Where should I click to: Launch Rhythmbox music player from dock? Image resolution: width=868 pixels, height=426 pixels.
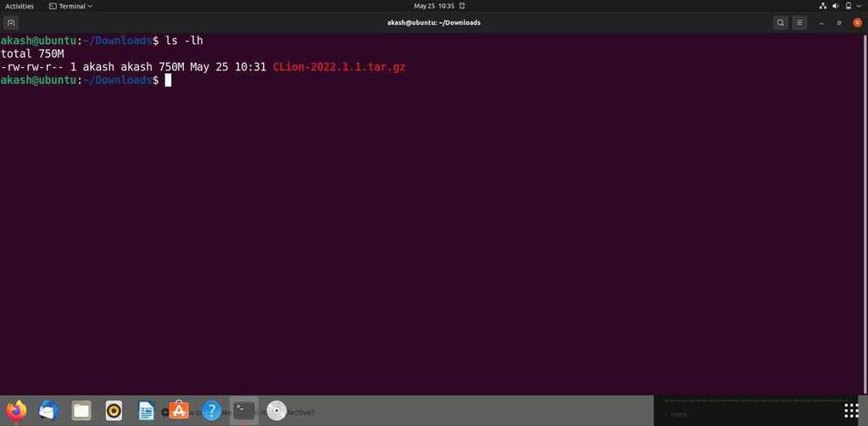(114, 411)
